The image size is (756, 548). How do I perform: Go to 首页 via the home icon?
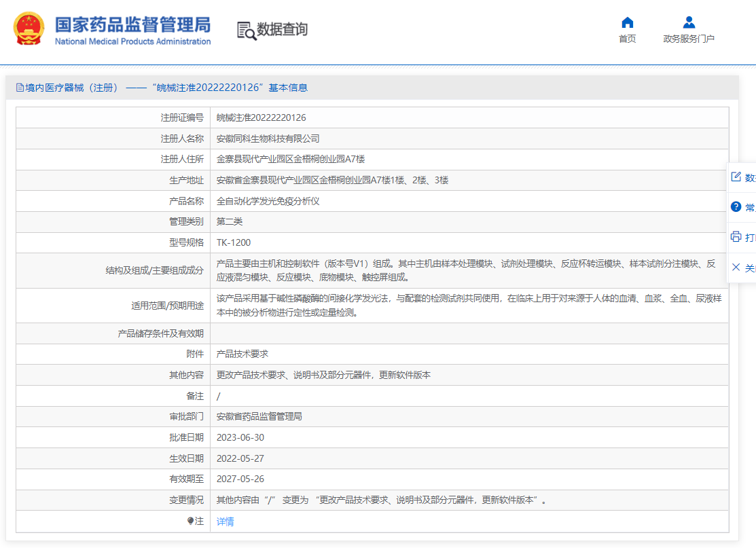click(x=627, y=22)
